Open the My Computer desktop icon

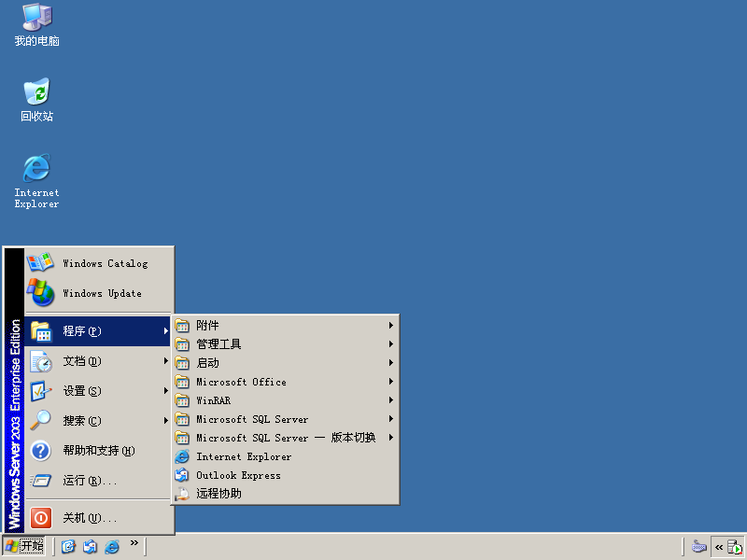[x=36, y=25]
